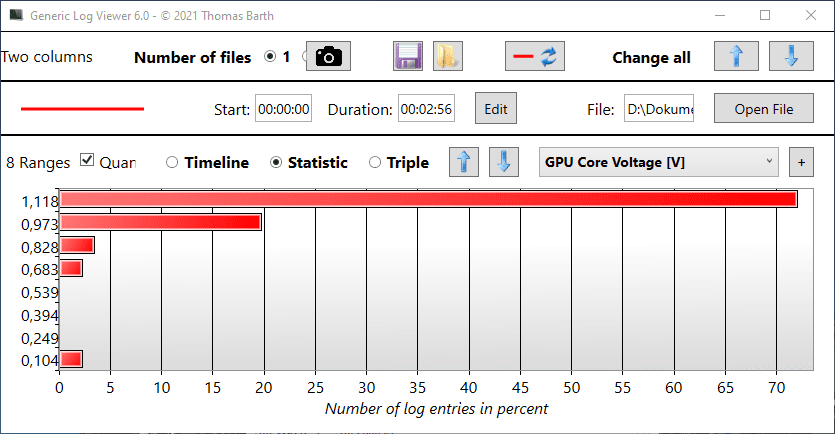Select Number of files option 1

pyautogui.click(x=270, y=56)
